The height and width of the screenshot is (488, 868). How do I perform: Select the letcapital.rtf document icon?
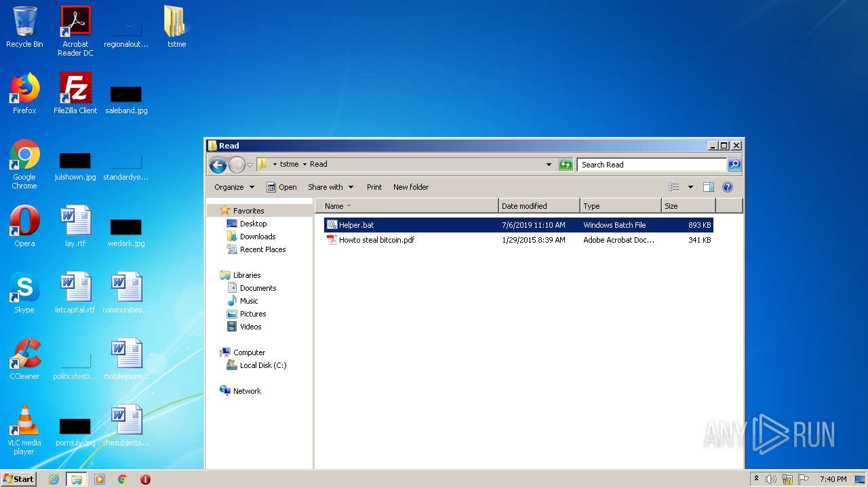[75, 293]
